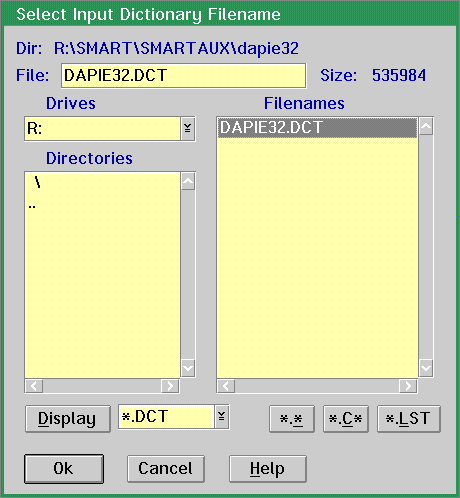Click the Ok button
The width and height of the screenshot is (460, 498).
(64, 469)
